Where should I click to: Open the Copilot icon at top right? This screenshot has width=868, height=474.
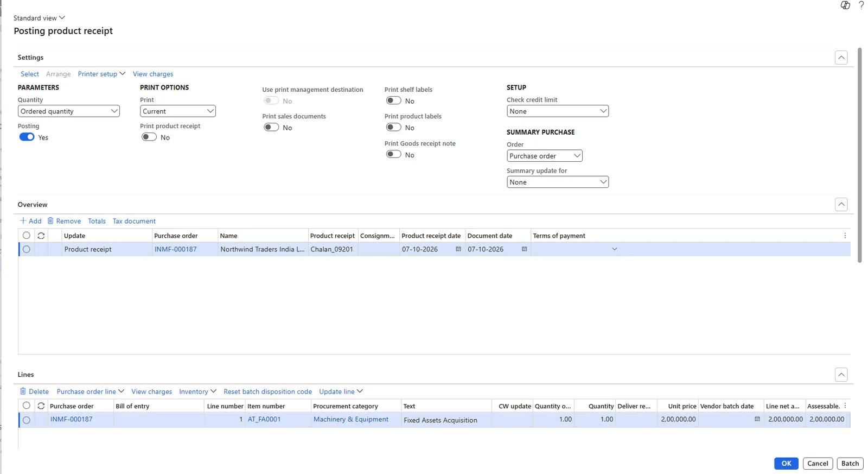[x=845, y=5]
